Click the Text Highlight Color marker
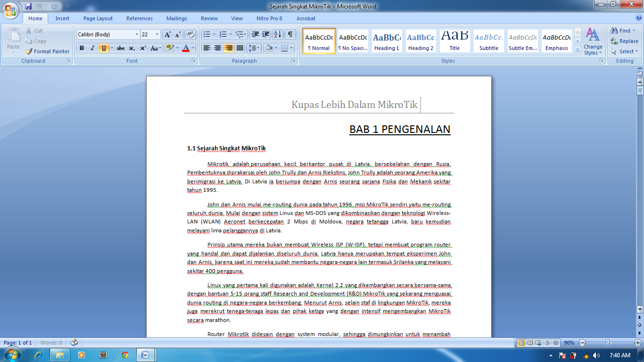Viewport: 644px width, 362px height. (x=170, y=48)
